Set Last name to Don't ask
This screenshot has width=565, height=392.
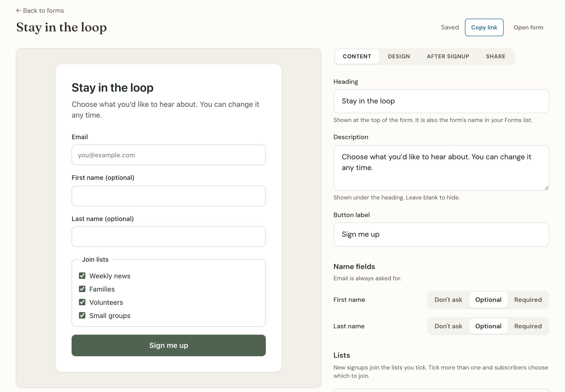[x=448, y=326]
